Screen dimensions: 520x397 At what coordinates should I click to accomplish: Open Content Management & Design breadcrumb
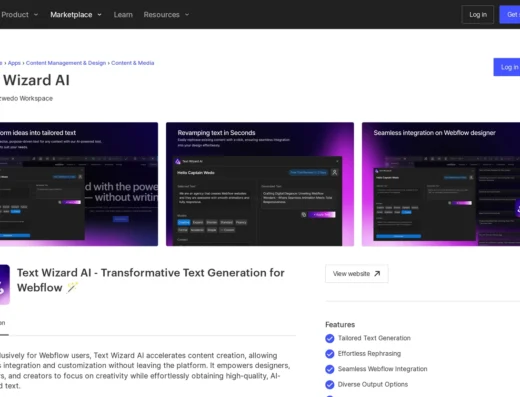[66, 63]
